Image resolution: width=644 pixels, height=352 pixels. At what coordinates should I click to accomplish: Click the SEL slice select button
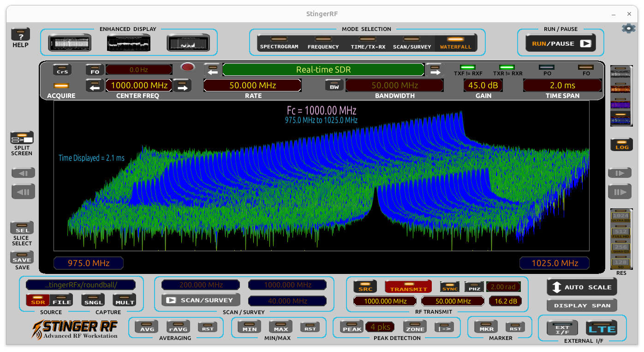[x=22, y=229]
